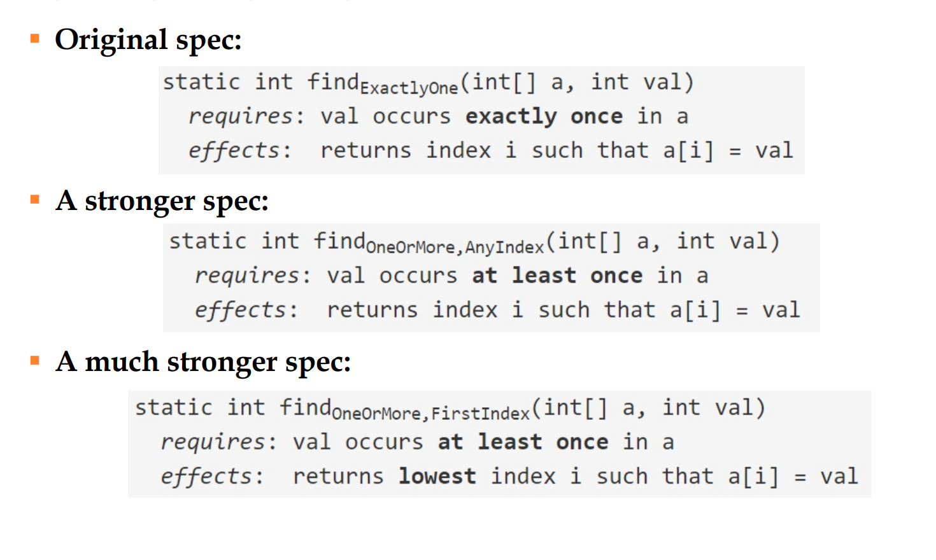Click the orange bullet beside A stronger spec

(x=35, y=200)
